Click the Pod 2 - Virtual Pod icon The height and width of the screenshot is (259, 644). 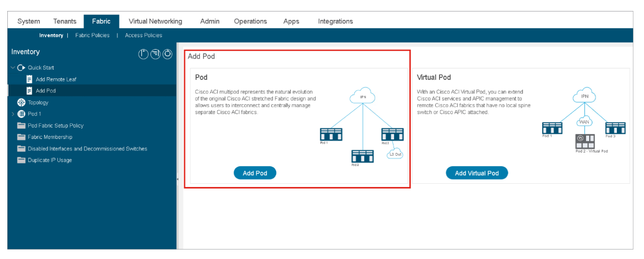click(x=585, y=141)
